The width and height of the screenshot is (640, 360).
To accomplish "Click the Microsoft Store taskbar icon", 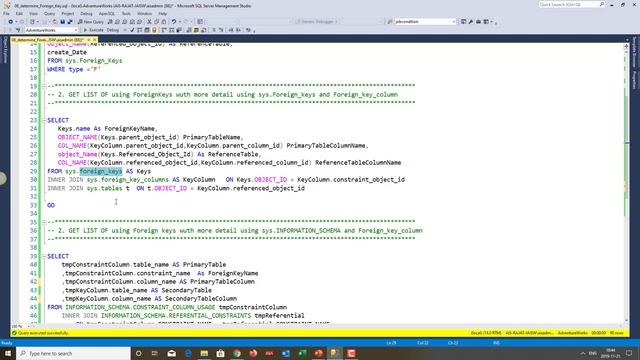I will (x=220, y=353).
